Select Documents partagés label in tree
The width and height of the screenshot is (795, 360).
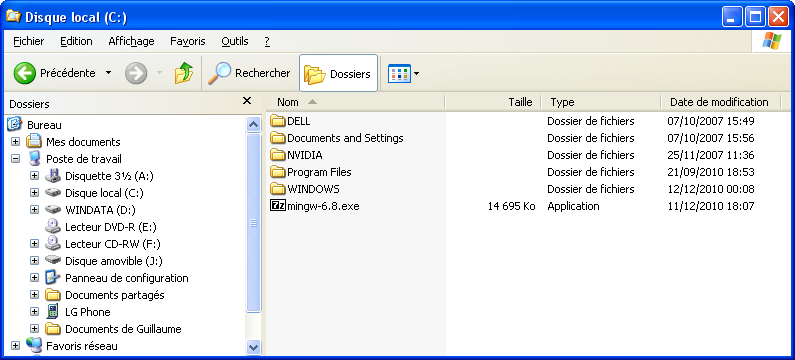point(115,295)
